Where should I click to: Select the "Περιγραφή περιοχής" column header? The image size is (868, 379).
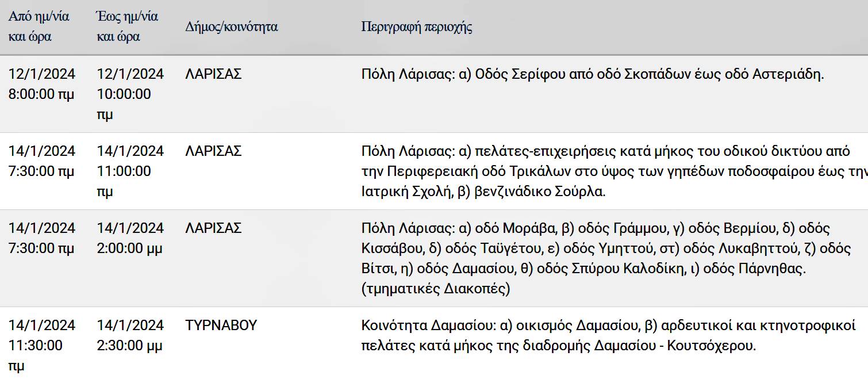417,26
